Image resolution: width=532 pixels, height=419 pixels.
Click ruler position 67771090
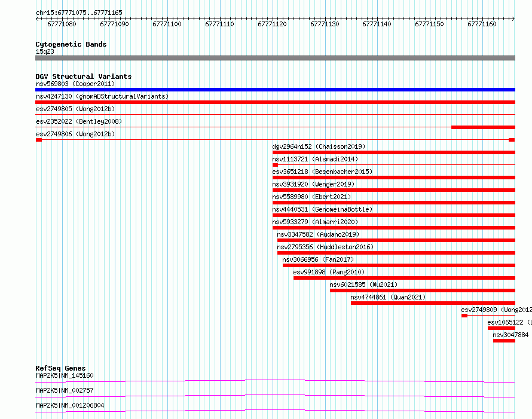(114, 24)
